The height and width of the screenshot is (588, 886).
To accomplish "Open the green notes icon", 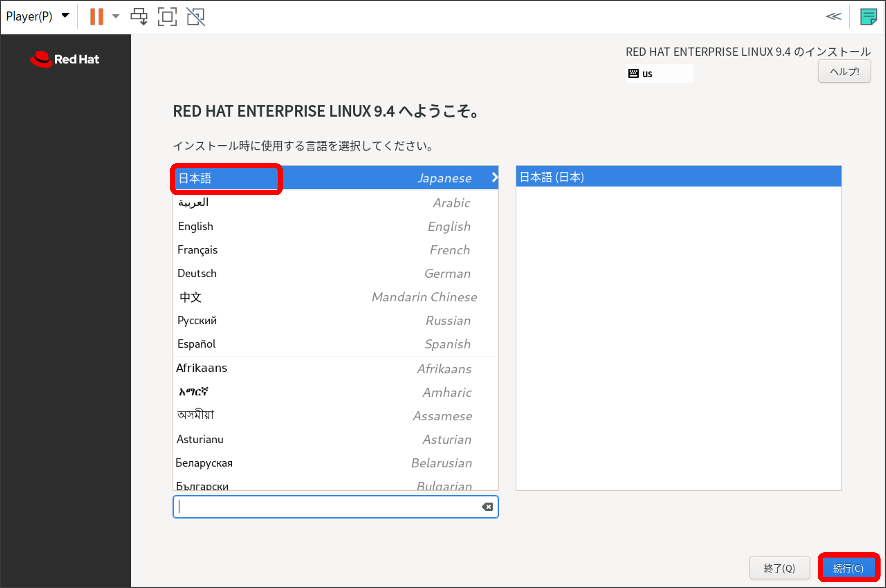I will coord(868,17).
